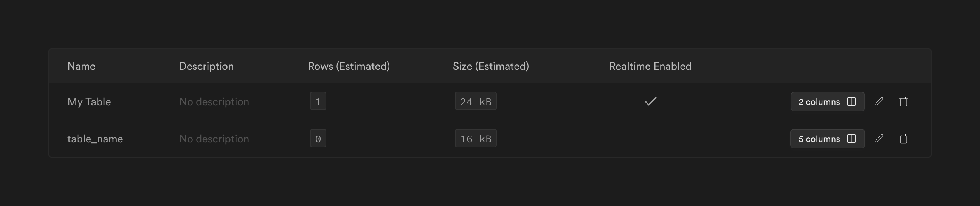The image size is (980, 206).
Task: Click the row count badge showing 1
Action: coord(318,101)
